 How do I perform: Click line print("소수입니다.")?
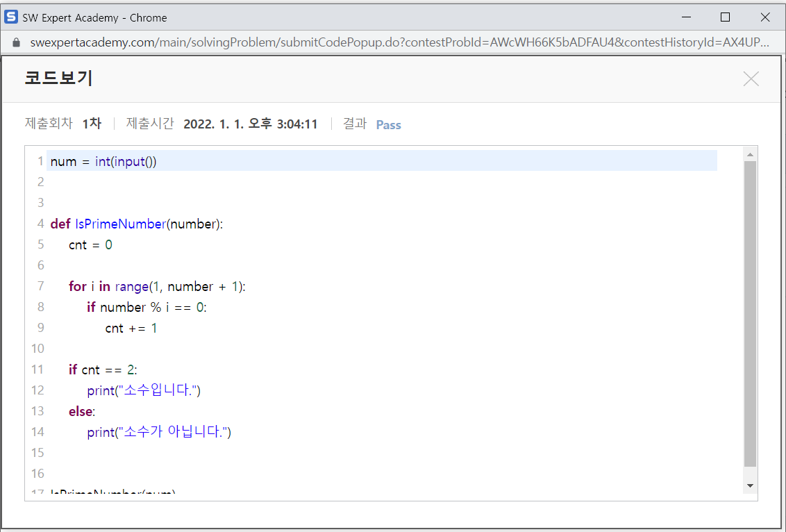(144, 390)
